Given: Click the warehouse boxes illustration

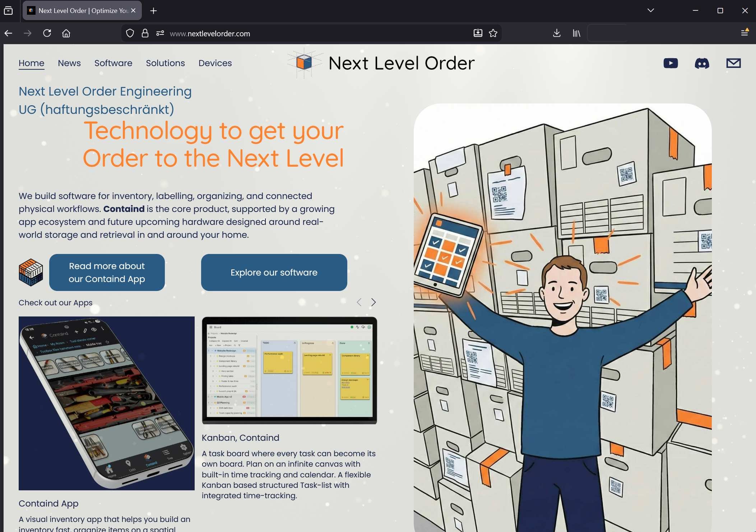Looking at the screenshot, I should click(x=562, y=318).
